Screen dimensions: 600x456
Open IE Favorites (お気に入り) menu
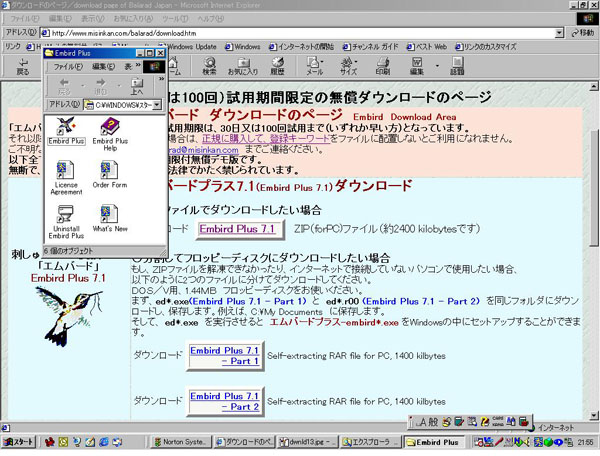coord(133,18)
